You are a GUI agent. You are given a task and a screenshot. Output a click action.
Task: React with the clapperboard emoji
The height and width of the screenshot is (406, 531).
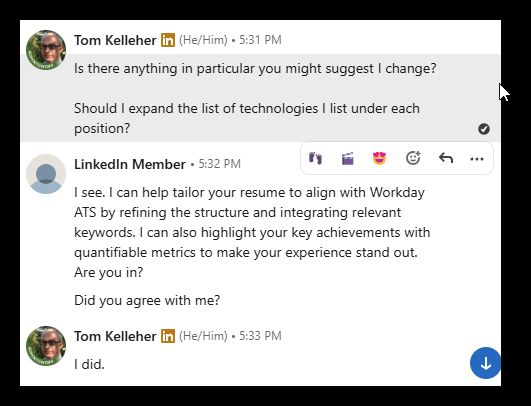[347, 158]
